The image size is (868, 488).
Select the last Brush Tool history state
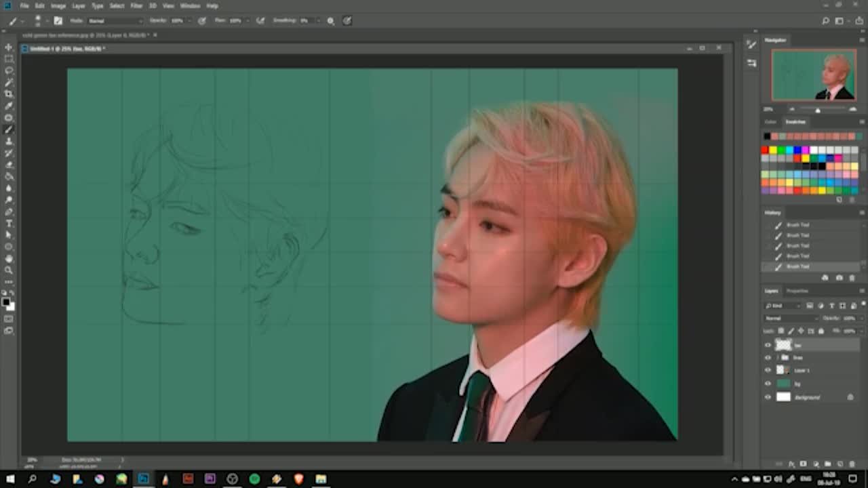812,267
